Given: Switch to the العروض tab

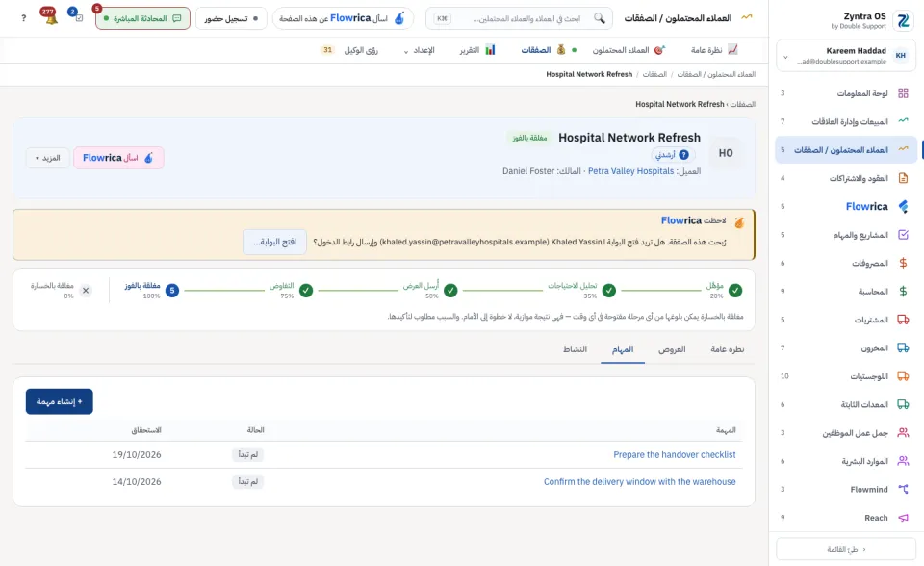Looking at the screenshot, I should (x=672, y=349).
